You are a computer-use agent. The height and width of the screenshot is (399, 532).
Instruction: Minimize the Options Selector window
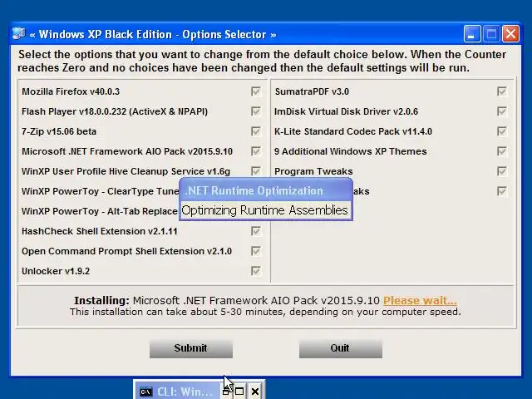(472, 34)
